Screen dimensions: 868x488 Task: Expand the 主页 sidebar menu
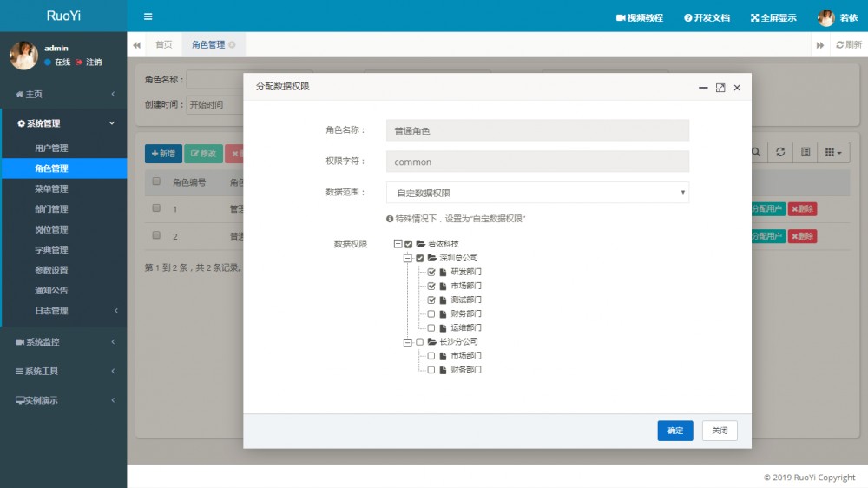tap(63, 94)
